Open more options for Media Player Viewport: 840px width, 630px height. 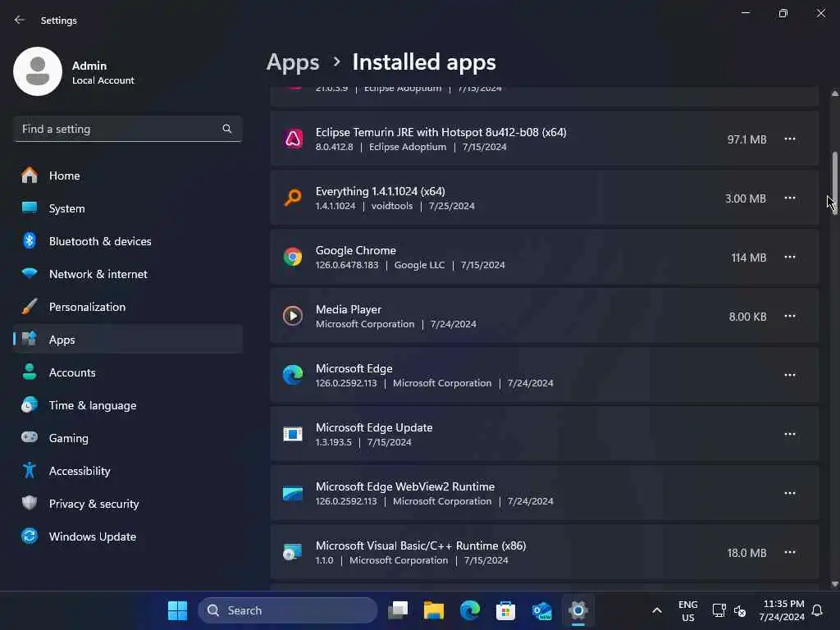pos(790,316)
